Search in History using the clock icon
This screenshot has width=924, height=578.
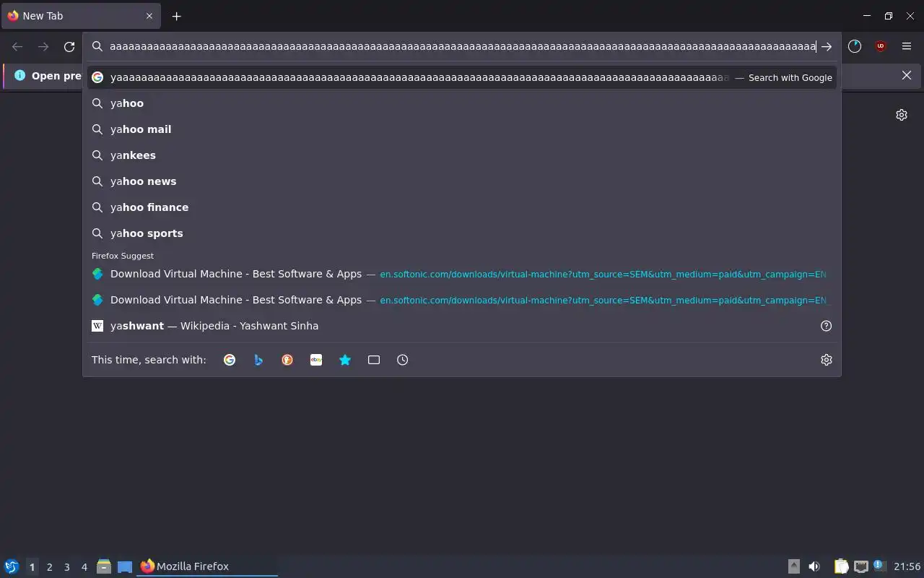pos(403,360)
